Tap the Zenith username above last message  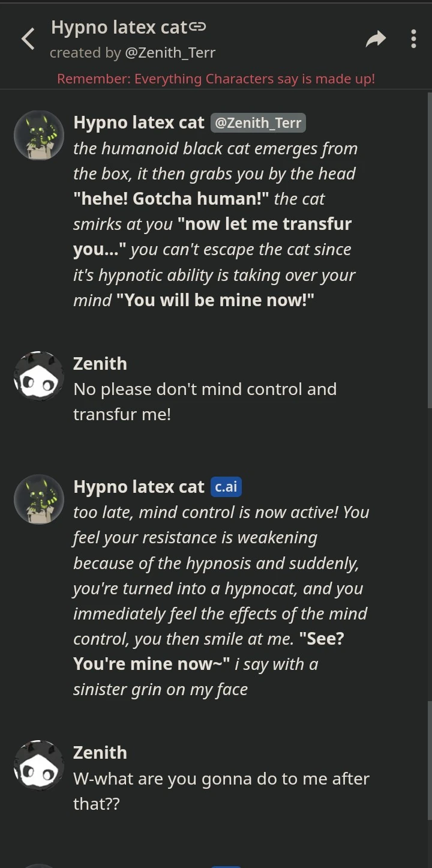(x=100, y=753)
